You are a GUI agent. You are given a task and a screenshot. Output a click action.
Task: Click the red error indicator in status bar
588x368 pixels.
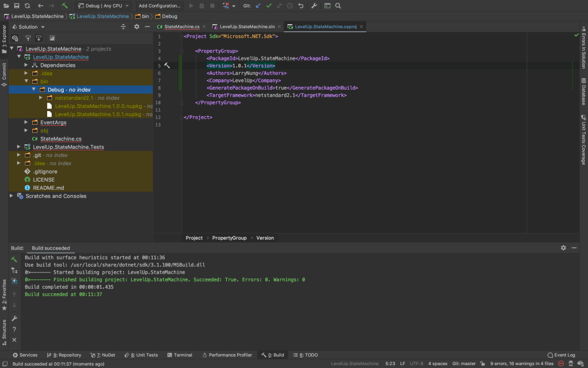[561, 363]
